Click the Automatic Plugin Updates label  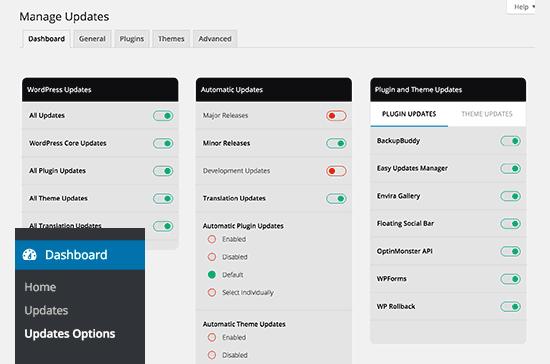click(243, 226)
